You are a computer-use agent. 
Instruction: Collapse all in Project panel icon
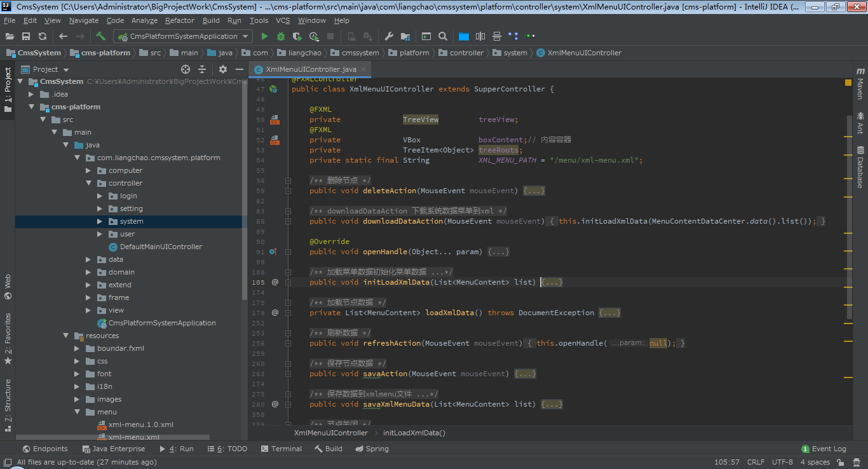202,69
